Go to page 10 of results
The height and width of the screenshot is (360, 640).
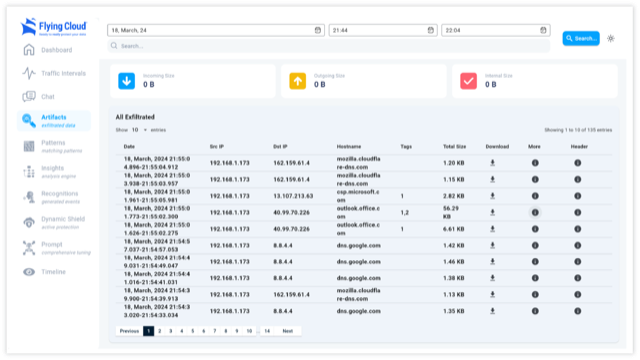point(249,331)
